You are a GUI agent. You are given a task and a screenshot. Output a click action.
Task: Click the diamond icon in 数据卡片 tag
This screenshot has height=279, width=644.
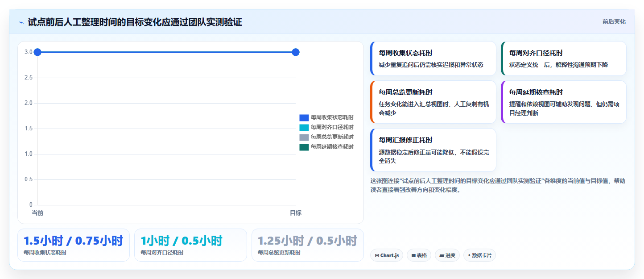coord(469,256)
